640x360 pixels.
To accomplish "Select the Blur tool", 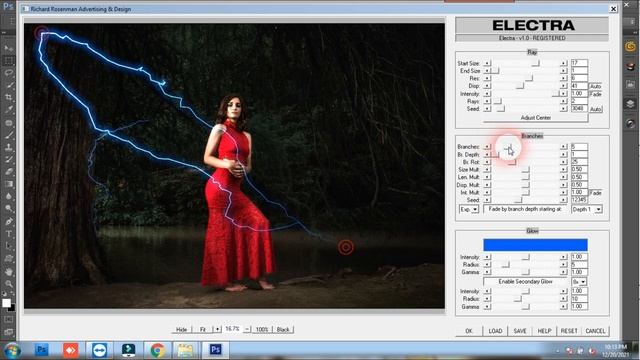I will click(x=9, y=196).
